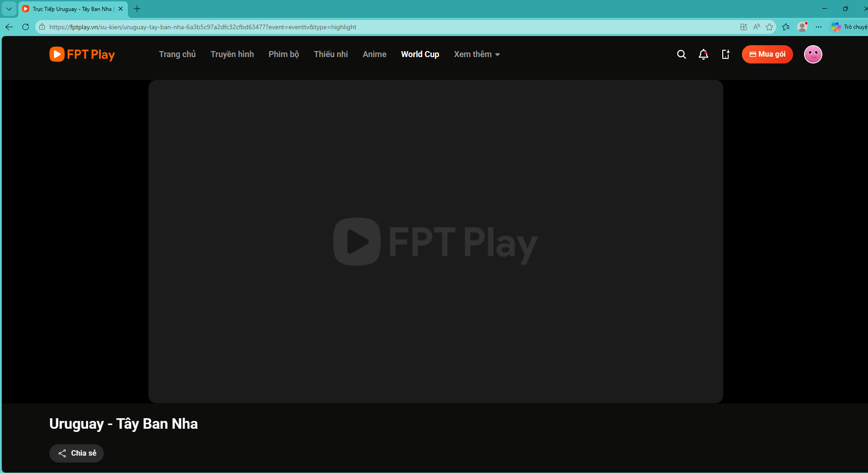Click the grid icon in the address bar
The height and width of the screenshot is (473, 868).
point(744,27)
